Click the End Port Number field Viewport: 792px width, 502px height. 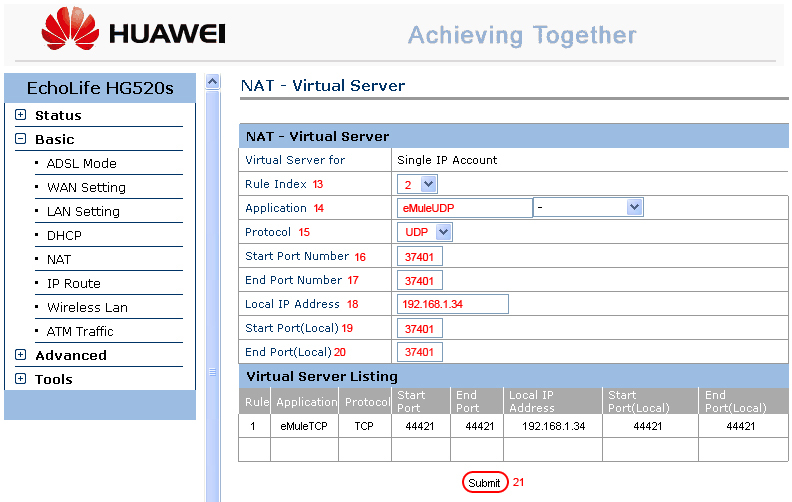420,280
